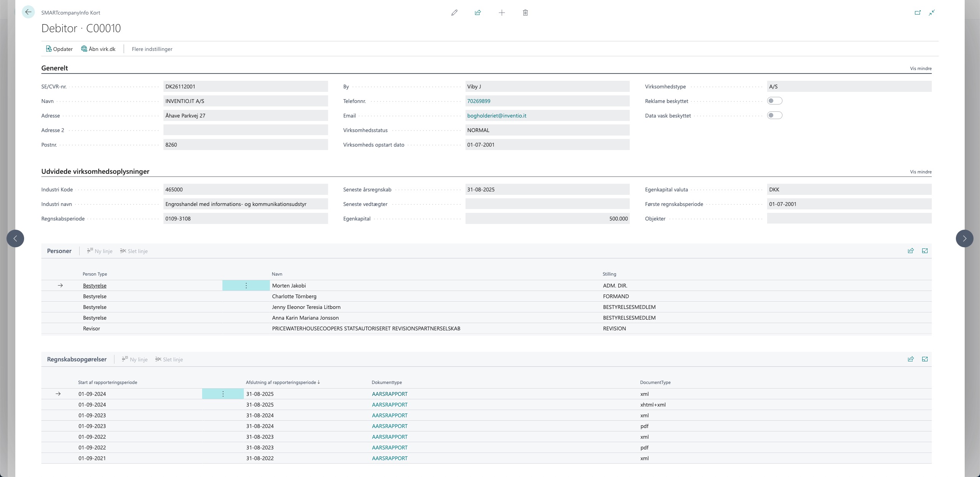This screenshot has height=477, width=980.
Task: Click the trash delete icon
Action: (525, 13)
